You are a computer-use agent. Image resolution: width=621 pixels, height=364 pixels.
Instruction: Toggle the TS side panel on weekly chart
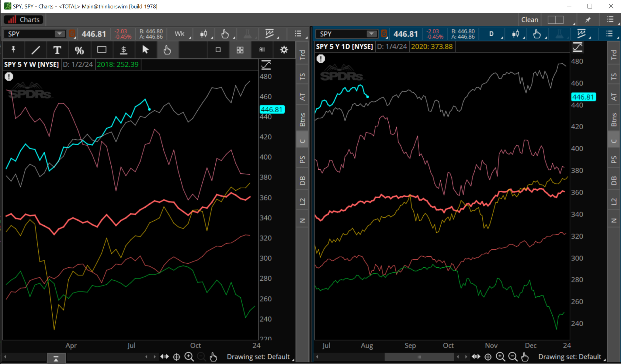[x=303, y=77]
